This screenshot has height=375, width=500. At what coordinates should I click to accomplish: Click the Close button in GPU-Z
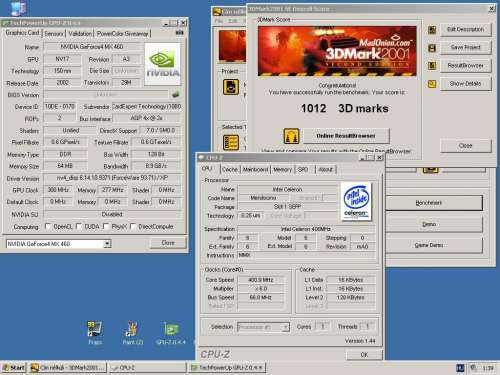click(x=168, y=243)
